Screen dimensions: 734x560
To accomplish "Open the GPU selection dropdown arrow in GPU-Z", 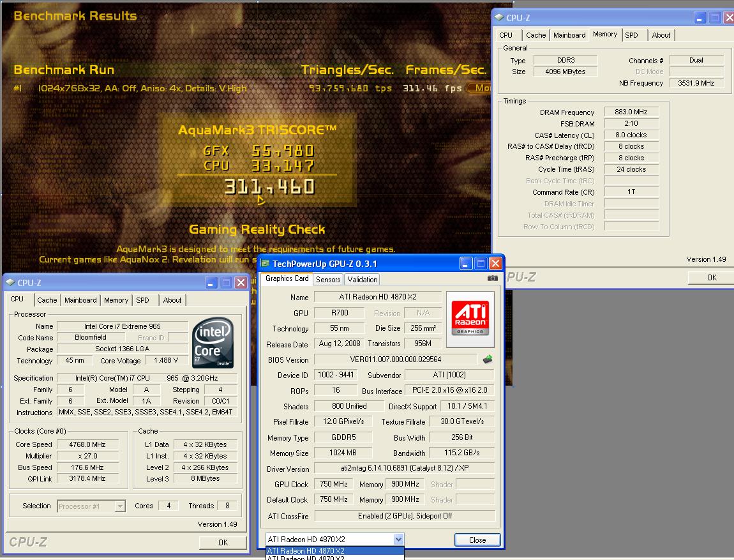I will coord(398,539).
